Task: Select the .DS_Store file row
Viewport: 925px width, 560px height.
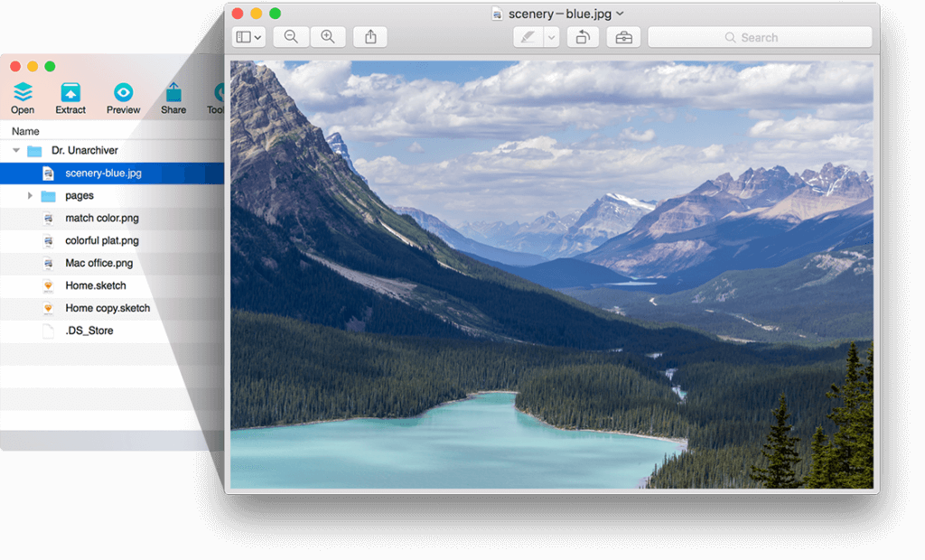Action: pos(112,331)
